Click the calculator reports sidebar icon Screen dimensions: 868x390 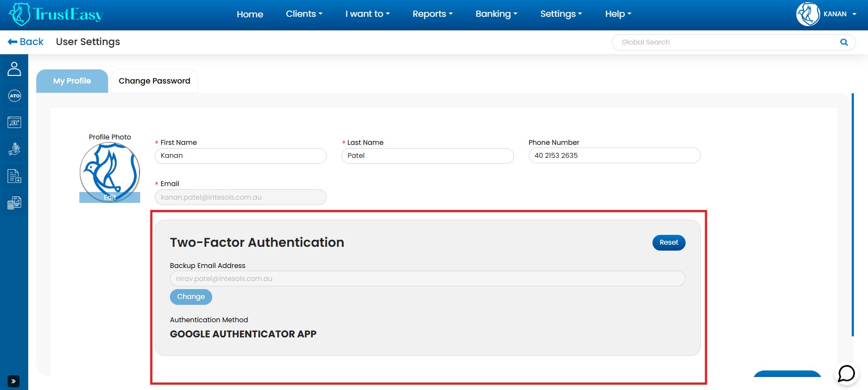point(14,203)
